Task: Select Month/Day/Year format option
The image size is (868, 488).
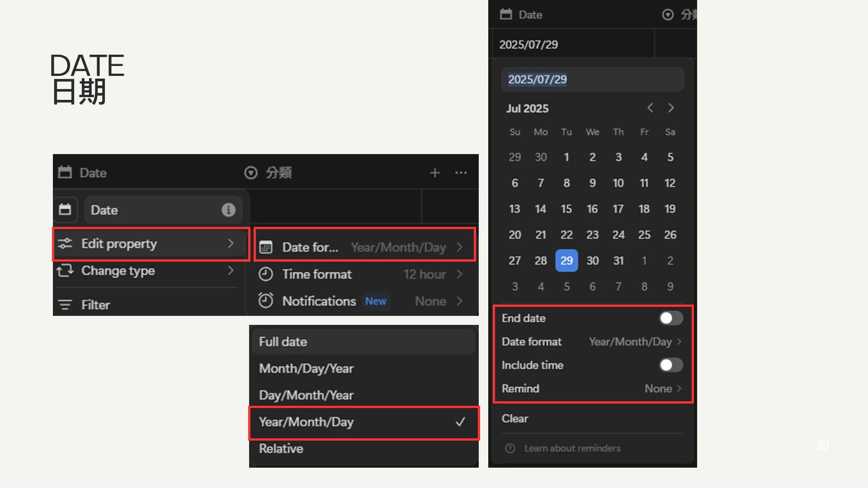Action: click(x=306, y=369)
